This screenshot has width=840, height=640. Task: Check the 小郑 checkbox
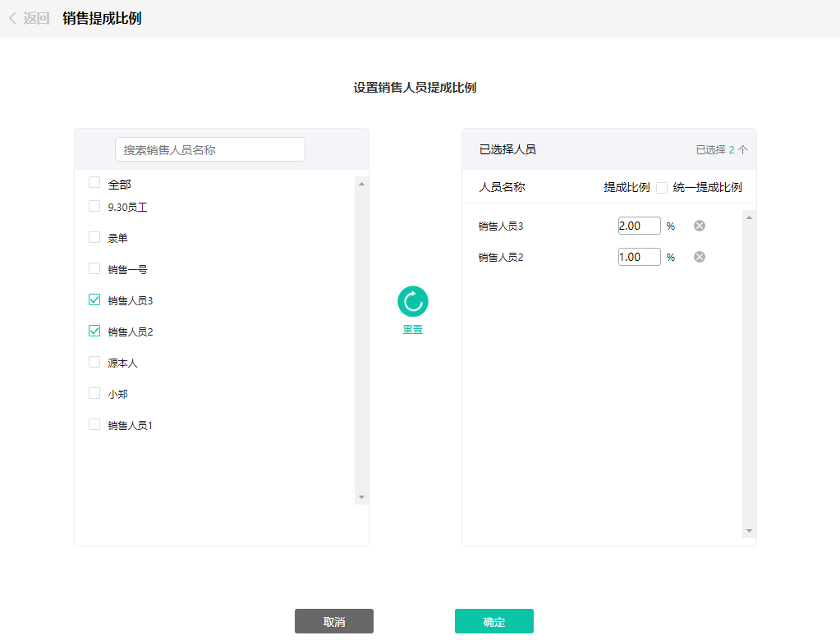click(94, 392)
